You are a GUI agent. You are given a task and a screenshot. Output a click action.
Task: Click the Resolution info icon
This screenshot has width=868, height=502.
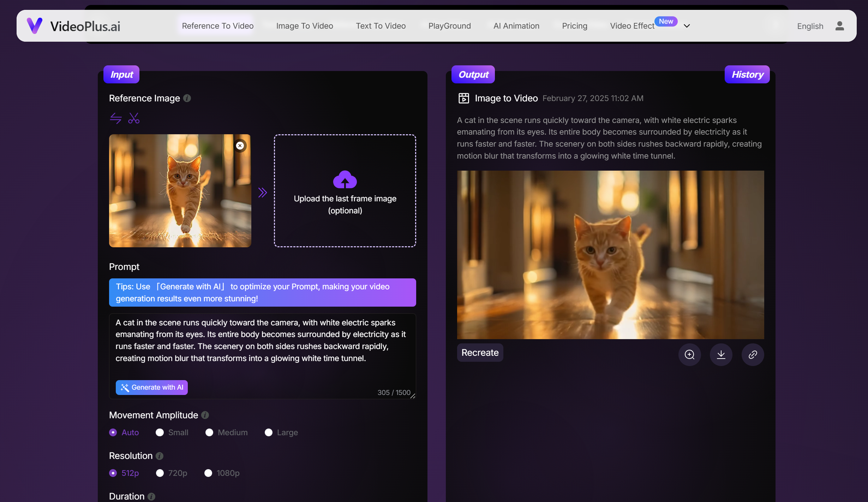[160, 456]
